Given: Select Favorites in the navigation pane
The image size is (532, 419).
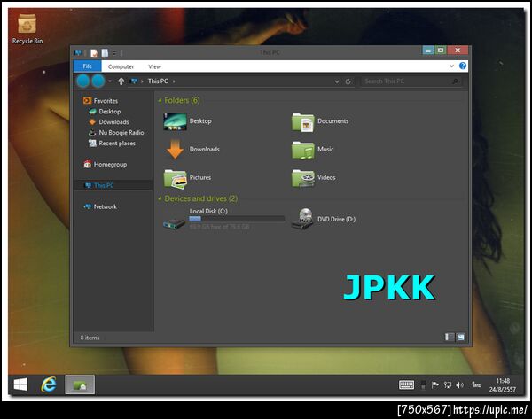Looking at the screenshot, I should [100, 101].
